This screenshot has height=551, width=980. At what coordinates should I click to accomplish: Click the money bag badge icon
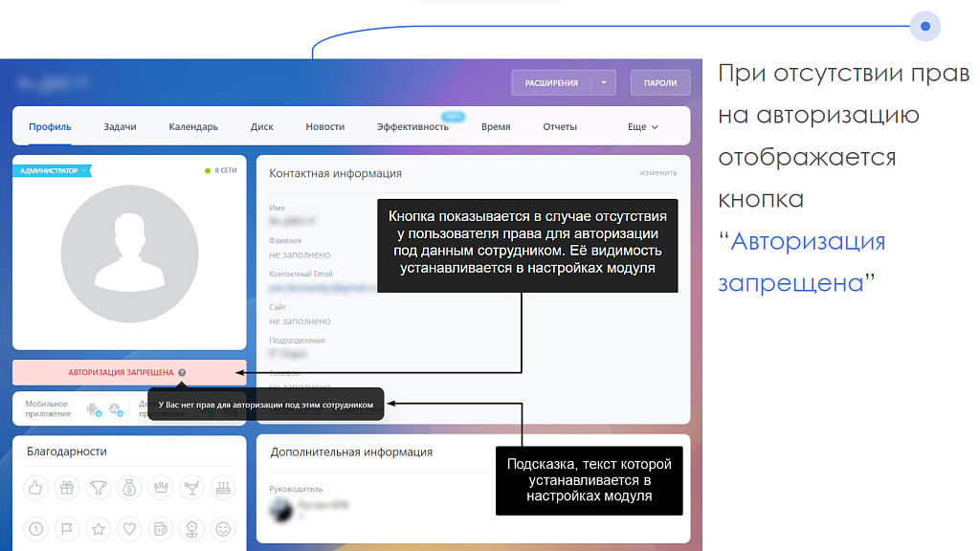coord(129,488)
